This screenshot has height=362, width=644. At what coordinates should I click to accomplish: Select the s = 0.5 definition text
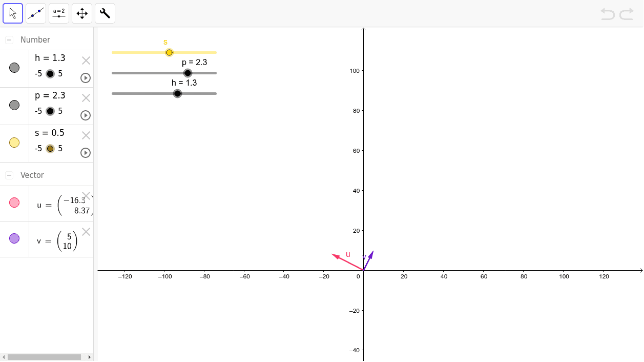(50, 133)
